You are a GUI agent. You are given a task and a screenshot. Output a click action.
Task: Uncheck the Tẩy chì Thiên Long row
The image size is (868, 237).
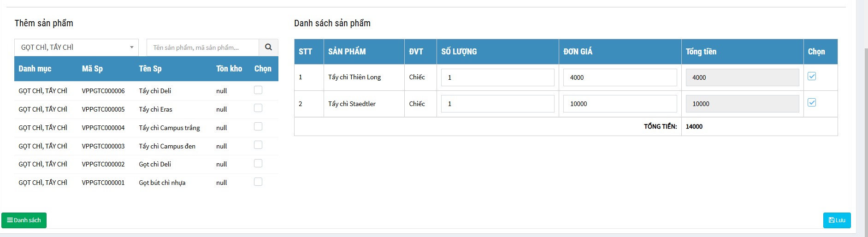(812, 76)
